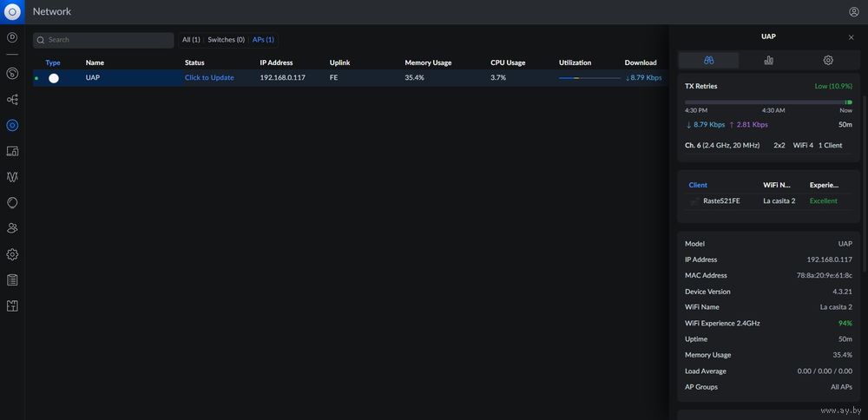The height and width of the screenshot is (420, 868).
Task: Sort devices by the Type column header
Action: [53, 62]
